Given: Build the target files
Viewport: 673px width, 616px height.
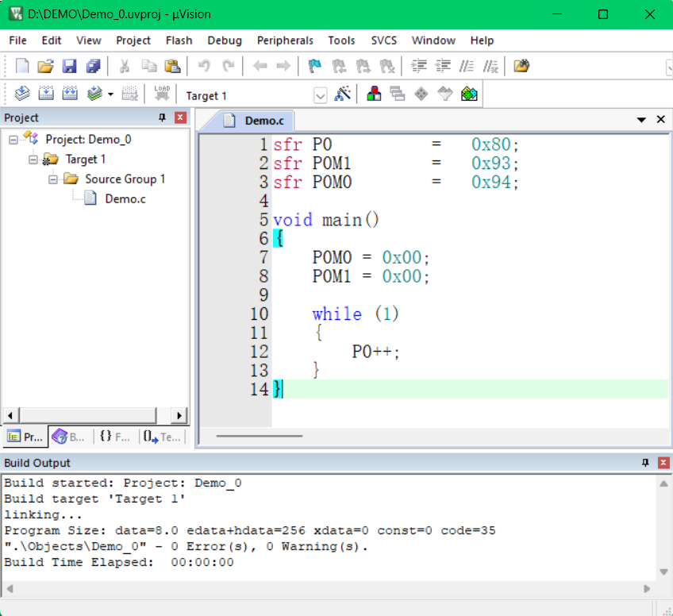Looking at the screenshot, I should [46, 93].
